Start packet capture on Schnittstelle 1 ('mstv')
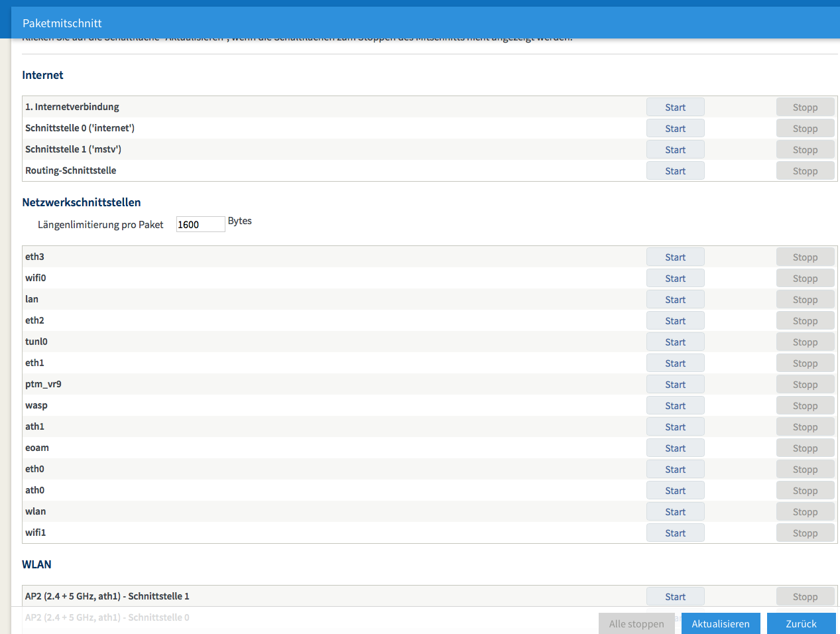The height and width of the screenshot is (634, 840). [675, 150]
